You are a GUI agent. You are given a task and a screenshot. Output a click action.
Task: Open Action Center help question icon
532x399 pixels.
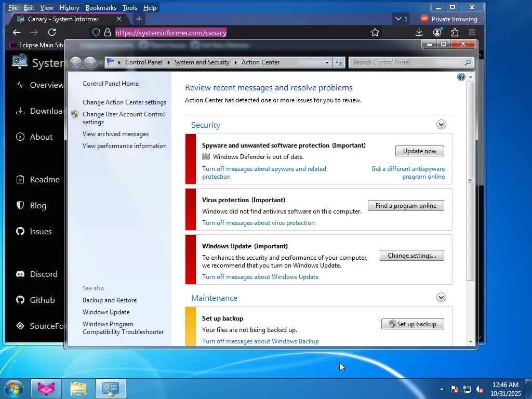click(461, 77)
